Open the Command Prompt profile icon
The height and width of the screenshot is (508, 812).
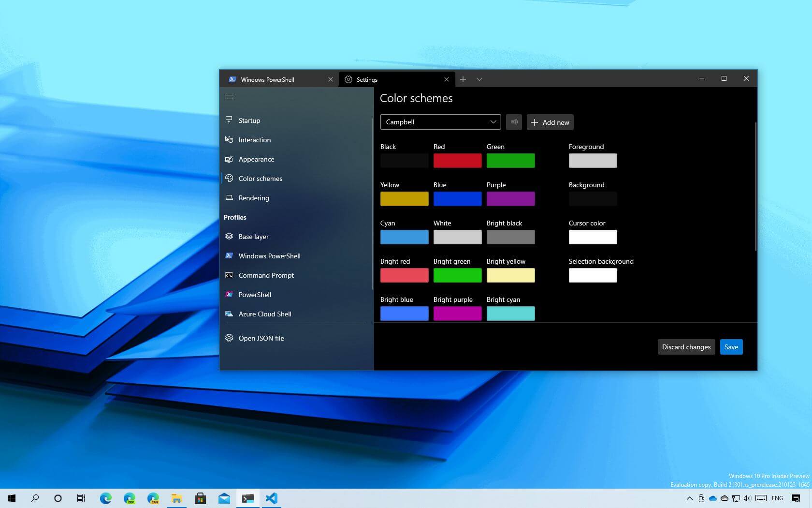229,275
